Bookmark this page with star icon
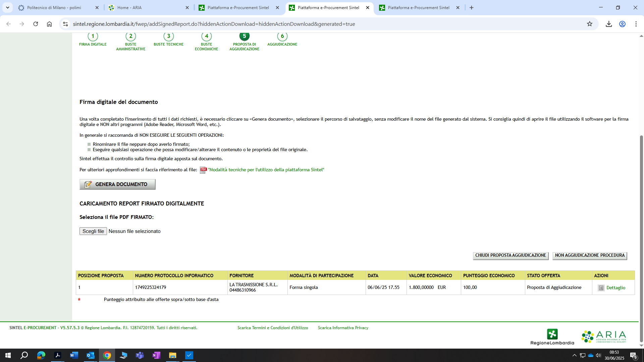This screenshot has height=362, width=644. pos(589,24)
